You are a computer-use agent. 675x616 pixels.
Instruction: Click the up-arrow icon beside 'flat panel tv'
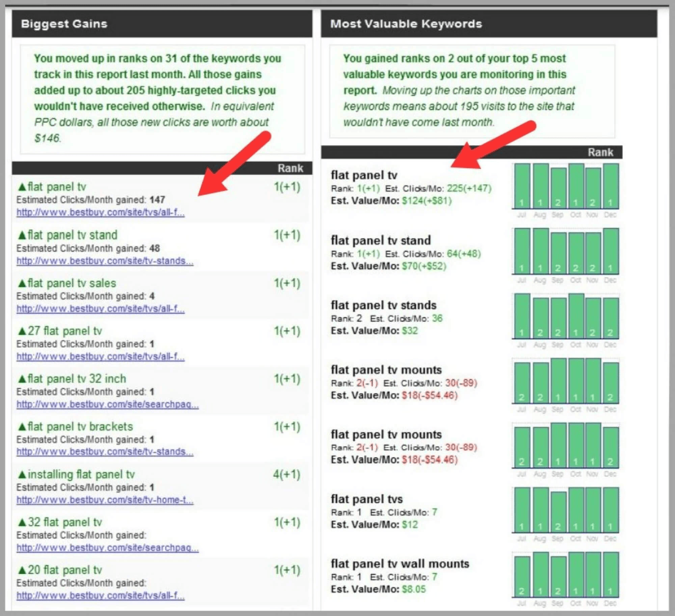pos(22,186)
